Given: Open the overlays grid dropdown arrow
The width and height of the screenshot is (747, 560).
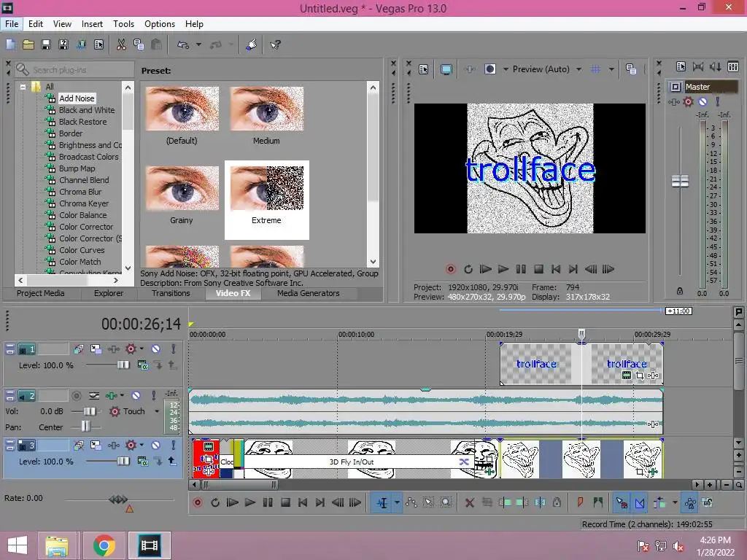Looking at the screenshot, I should coord(611,69).
